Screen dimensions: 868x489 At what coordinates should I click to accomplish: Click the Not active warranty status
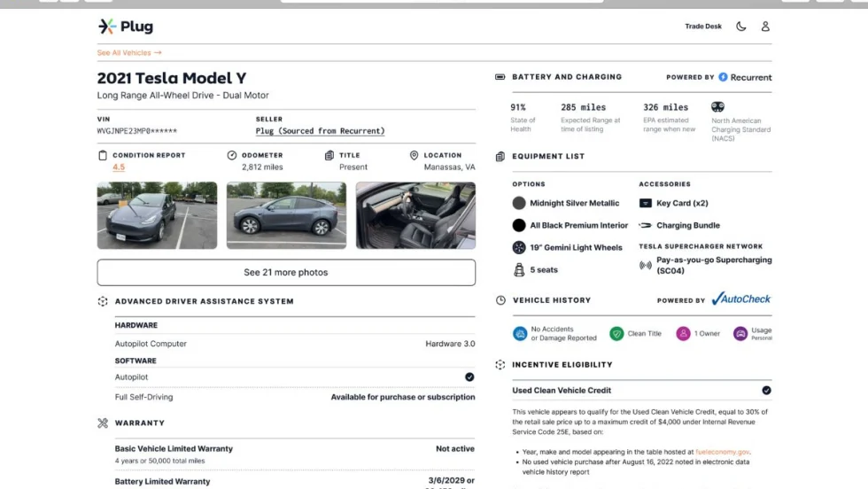pyautogui.click(x=455, y=448)
